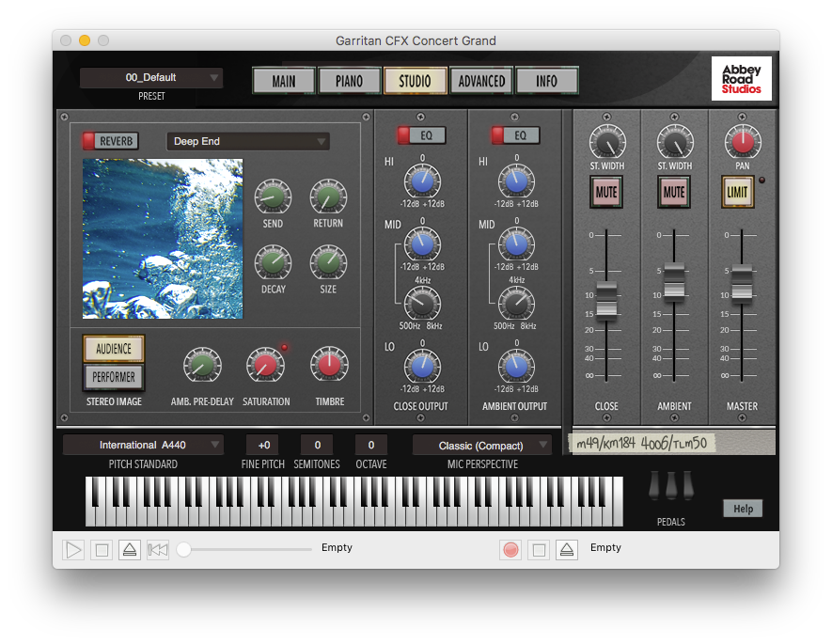
Task: Click the Ambient Output HI EQ knob
Action: coord(516,181)
